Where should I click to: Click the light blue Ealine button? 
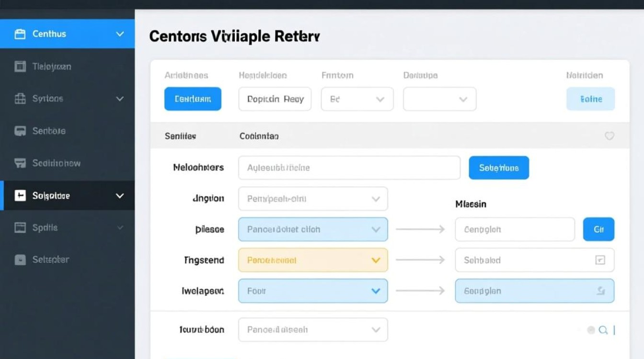[591, 99]
